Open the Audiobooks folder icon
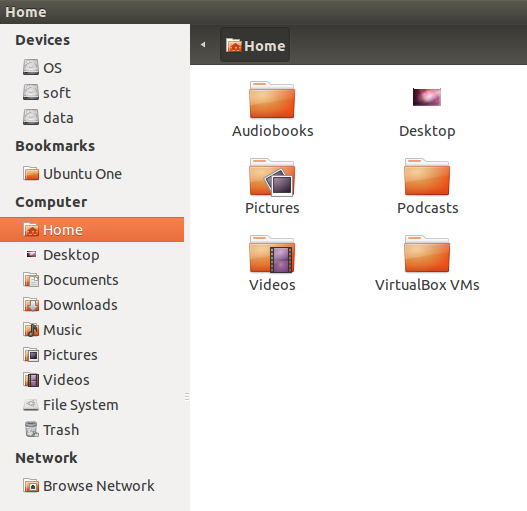This screenshot has height=511, width=527. point(272,100)
